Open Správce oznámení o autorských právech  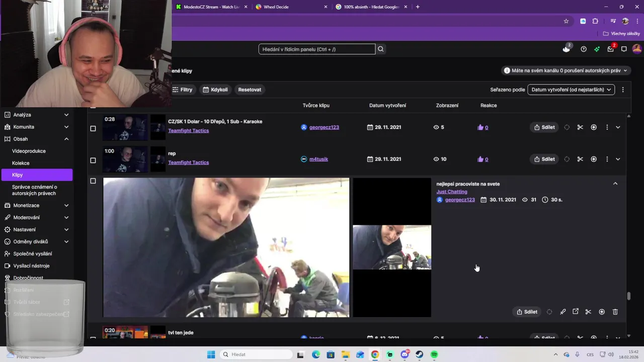(x=34, y=190)
